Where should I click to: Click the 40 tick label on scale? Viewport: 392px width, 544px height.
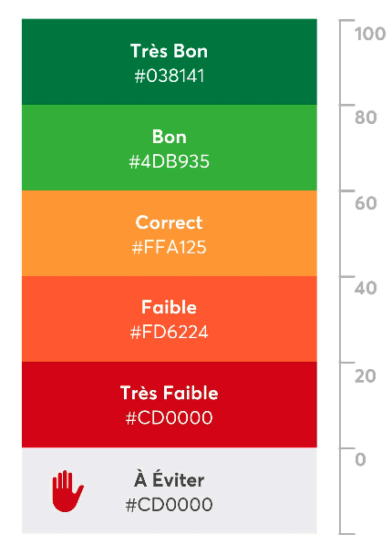point(366,288)
